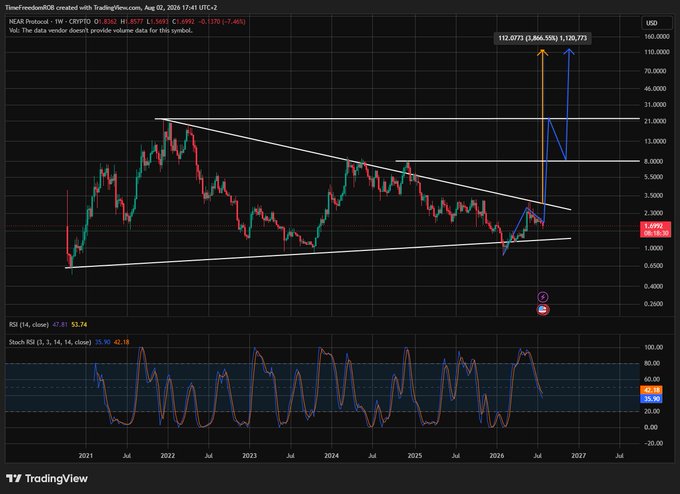Click the 2023 label on time axis
This screenshot has height=494, width=680.
(249, 456)
